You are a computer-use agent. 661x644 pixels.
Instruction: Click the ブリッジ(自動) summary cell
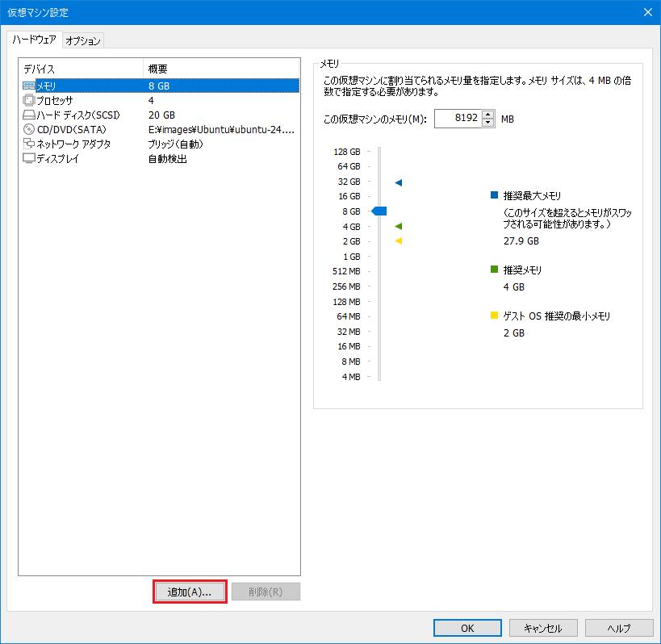coord(175,144)
